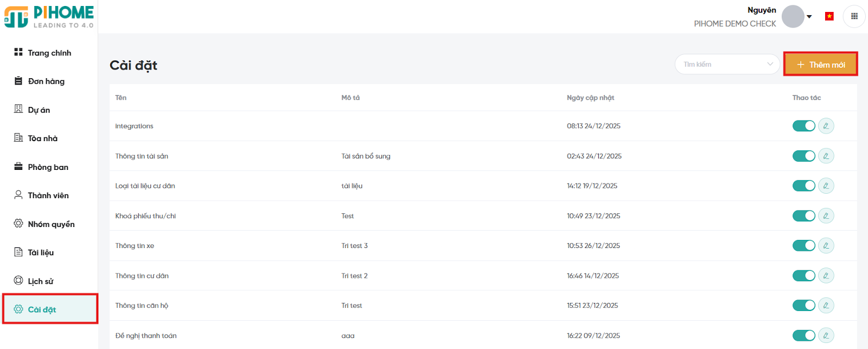
Task: Navigate to Lịch sử in sidebar
Action: 41,281
